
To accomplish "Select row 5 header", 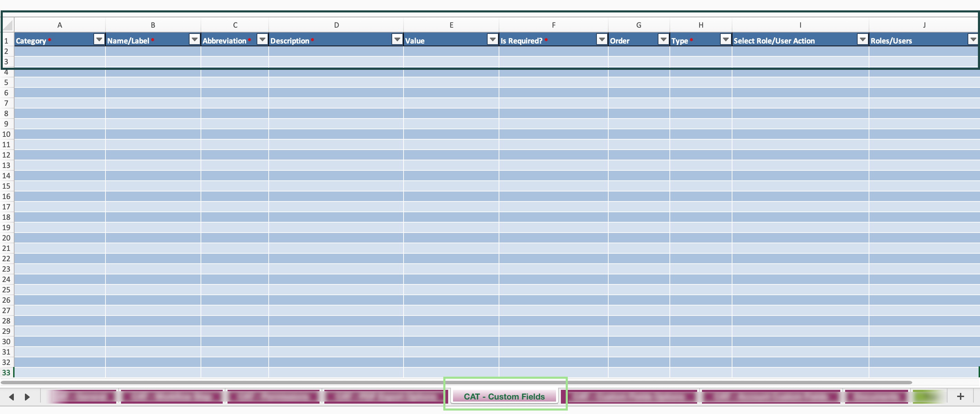I will tap(7, 82).
